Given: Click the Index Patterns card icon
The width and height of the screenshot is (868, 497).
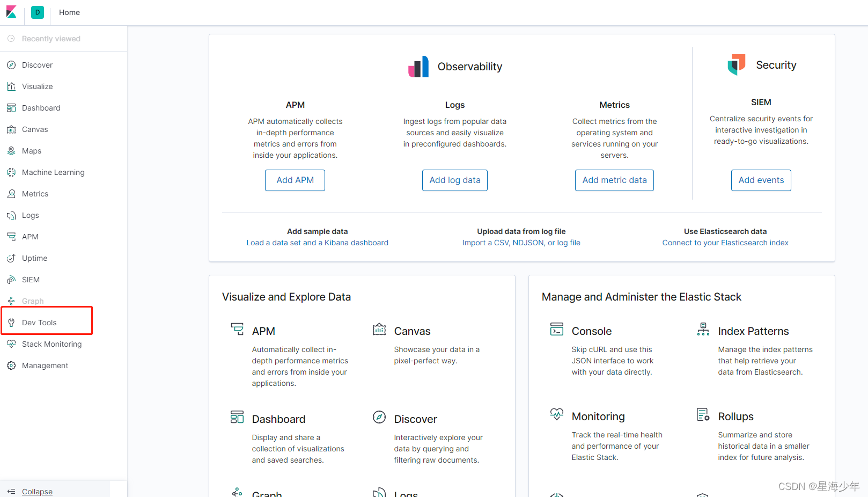Looking at the screenshot, I should click(x=703, y=328).
